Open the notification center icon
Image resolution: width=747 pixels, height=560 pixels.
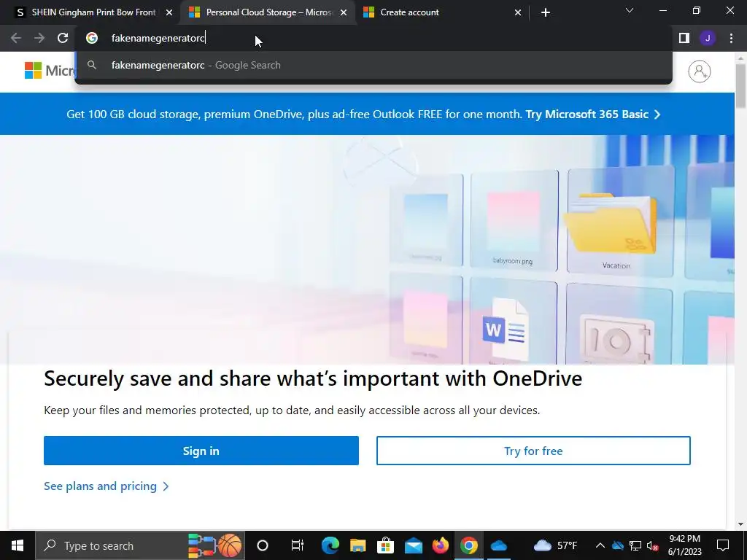click(723, 545)
